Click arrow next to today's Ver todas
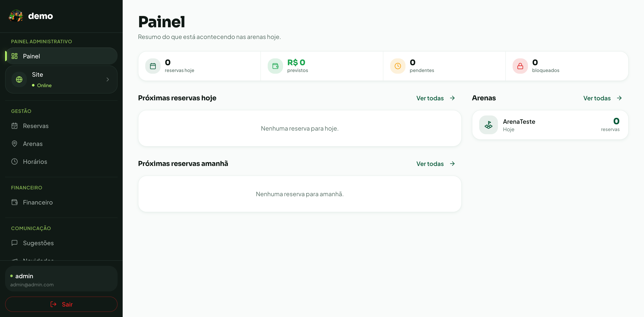 pyautogui.click(x=452, y=98)
